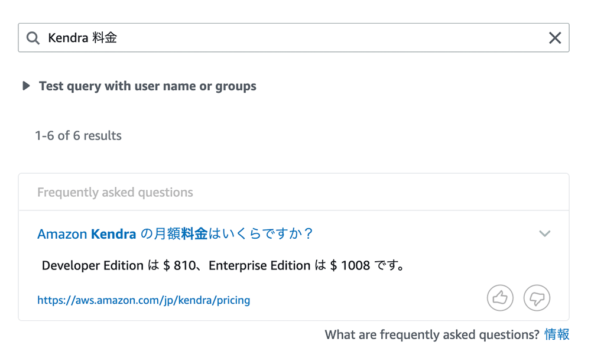Click the Frequently asked questions header

tap(115, 192)
